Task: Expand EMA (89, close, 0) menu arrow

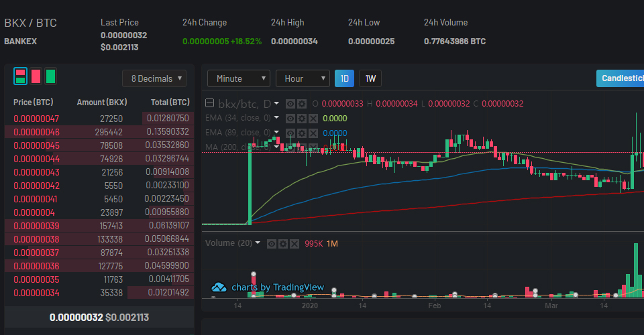Action: (276, 132)
